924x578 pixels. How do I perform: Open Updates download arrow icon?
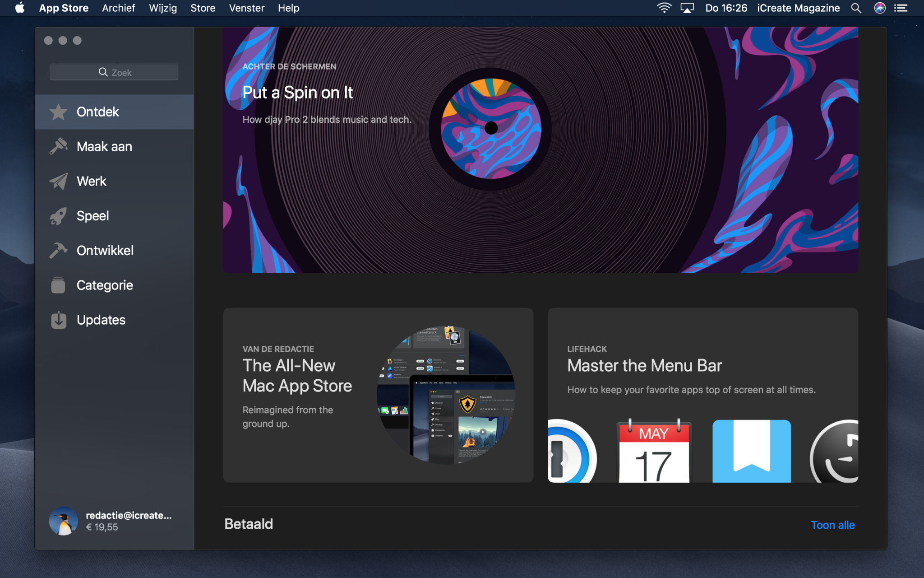click(x=58, y=320)
